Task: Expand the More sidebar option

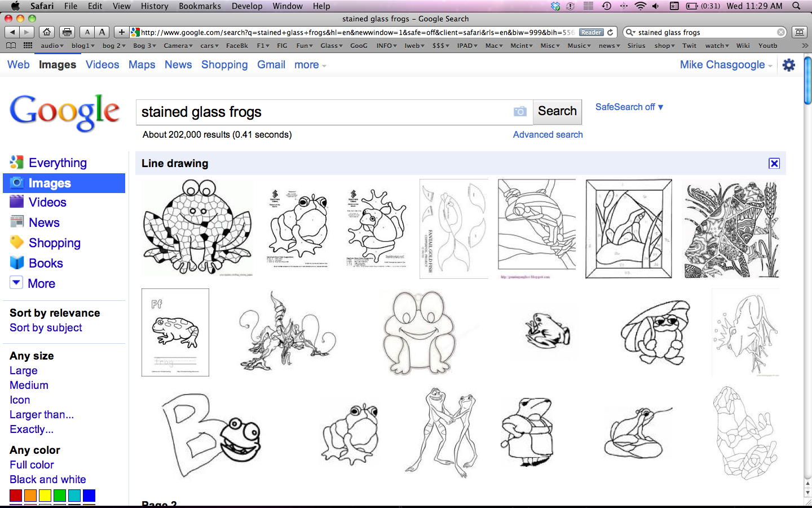Action: (x=33, y=283)
